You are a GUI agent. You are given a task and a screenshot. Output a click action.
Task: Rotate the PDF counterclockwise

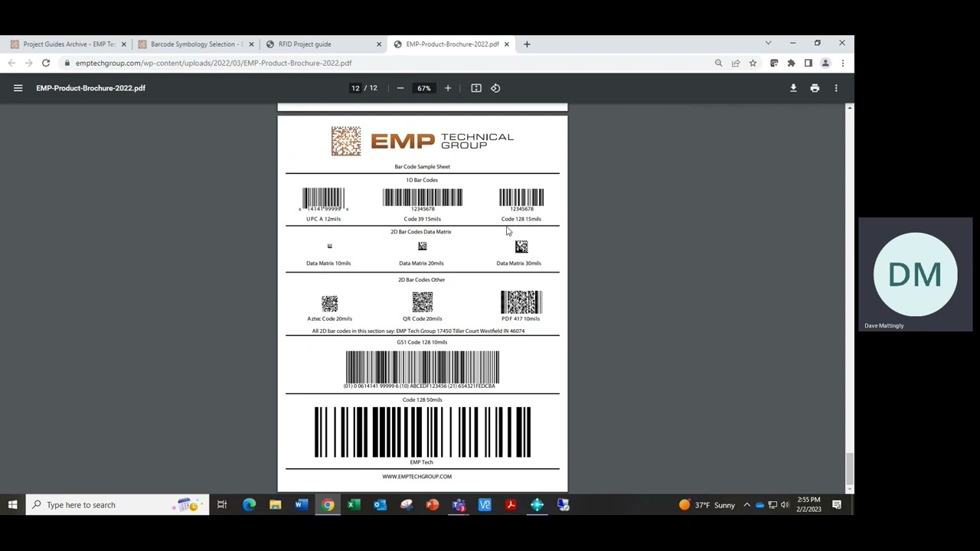pos(495,88)
